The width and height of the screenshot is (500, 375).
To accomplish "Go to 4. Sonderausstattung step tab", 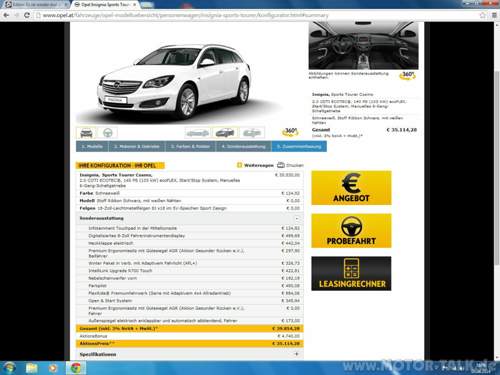I will coord(244,146).
